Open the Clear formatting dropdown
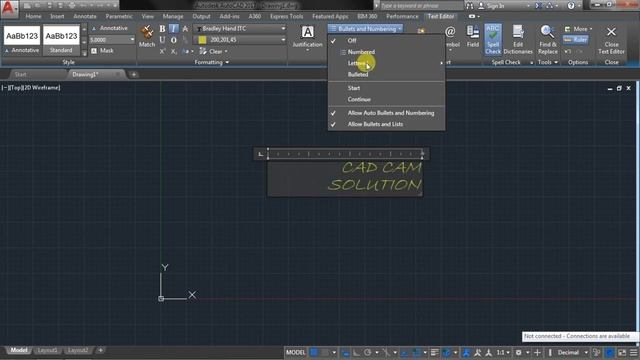This screenshot has height=360, width=640. pyautogui.click(x=213, y=51)
